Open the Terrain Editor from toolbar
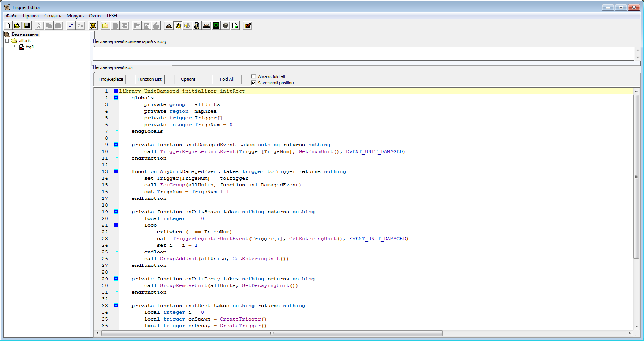The image size is (644, 341). coord(169,26)
